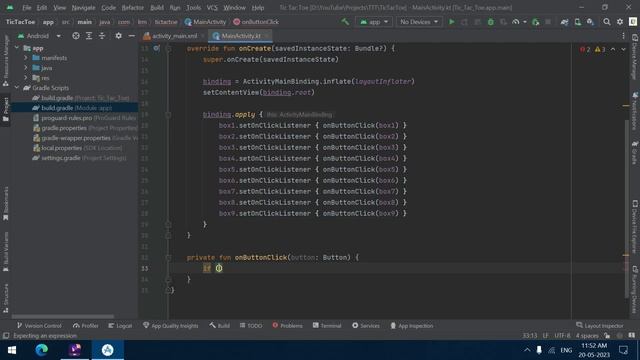
Task: Click the Make Project hammer icon
Action: point(345,22)
